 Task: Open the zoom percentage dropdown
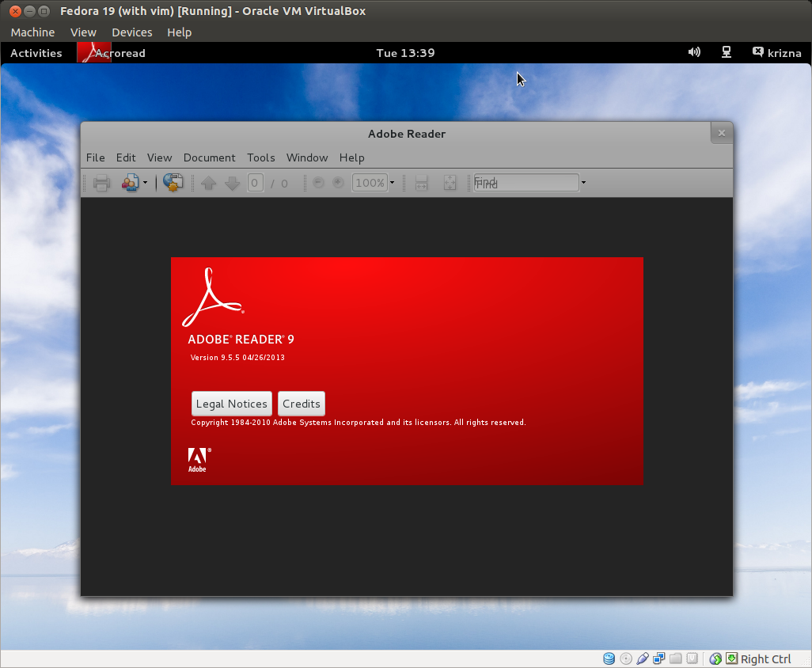(391, 182)
